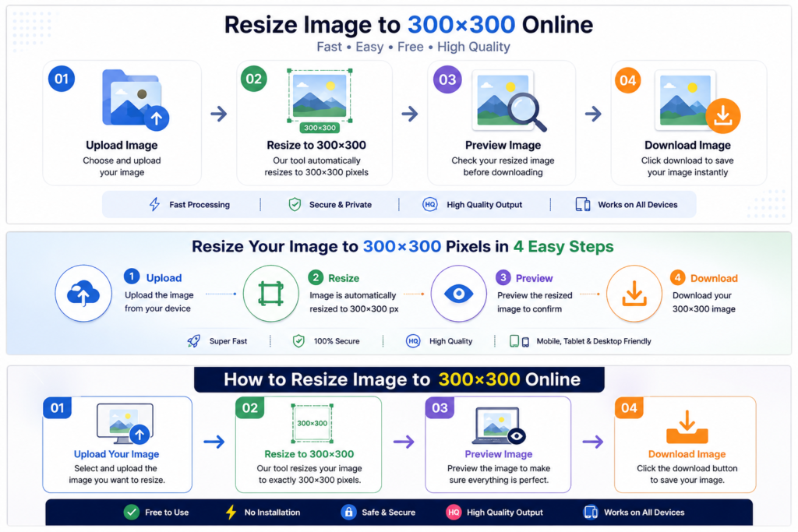Screen dimensions: 798x532
Task: Click 'Download your 300×300 image' text
Action: pyautogui.click(x=704, y=302)
